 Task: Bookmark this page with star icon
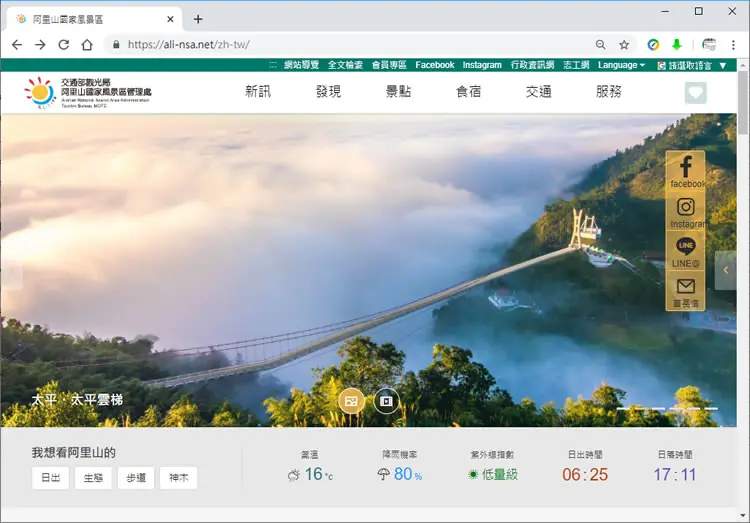tap(624, 45)
